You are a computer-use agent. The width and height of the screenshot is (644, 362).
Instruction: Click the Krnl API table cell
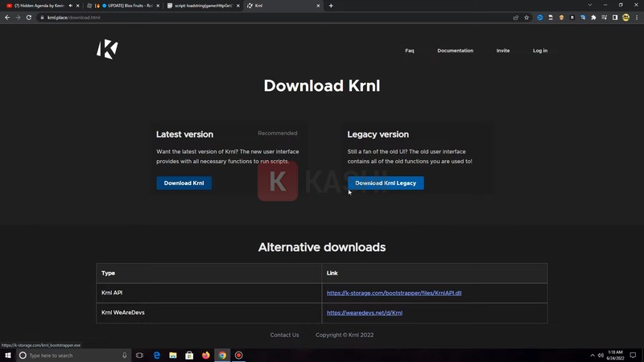click(209, 293)
